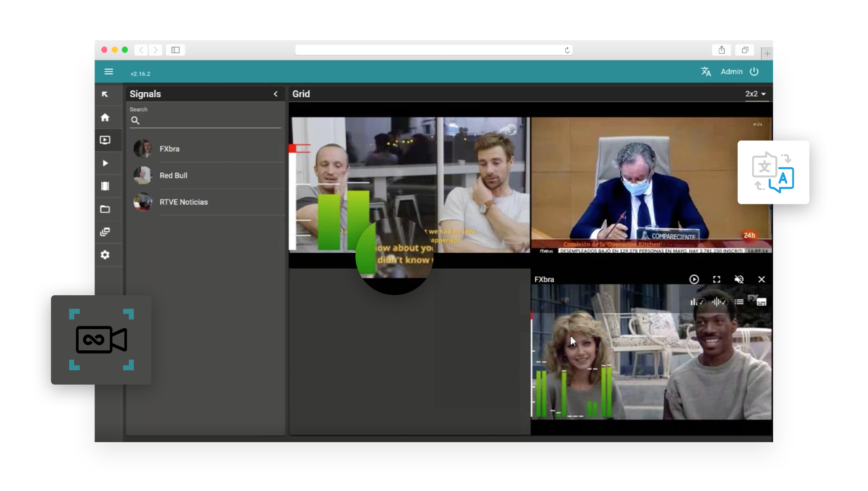Viewport: 868px width, 491px height.
Task: Click the FXbra signal thumbnail avatar
Action: (143, 149)
